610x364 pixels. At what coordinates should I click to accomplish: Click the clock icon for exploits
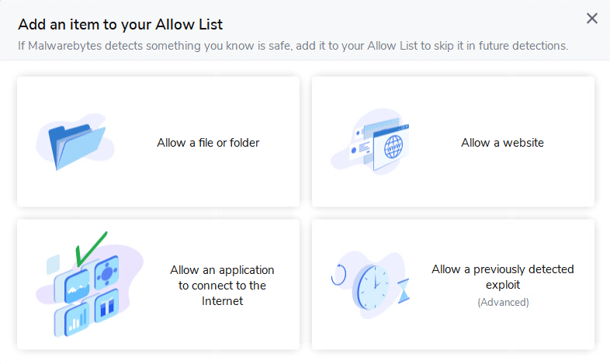373,289
